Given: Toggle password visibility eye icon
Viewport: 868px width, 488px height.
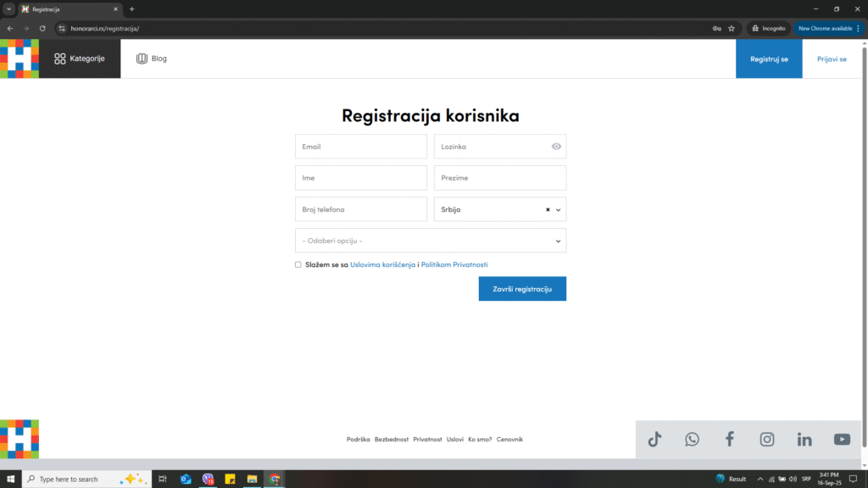Looking at the screenshot, I should tap(556, 147).
